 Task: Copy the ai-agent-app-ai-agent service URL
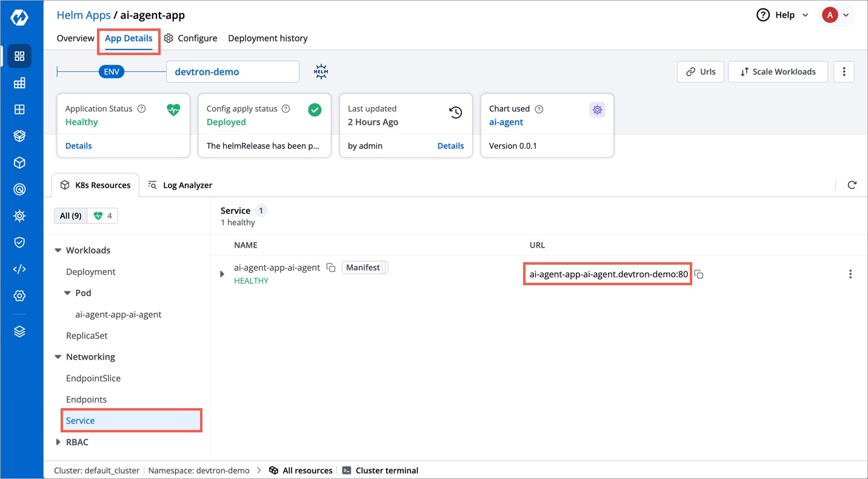(x=699, y=274)
